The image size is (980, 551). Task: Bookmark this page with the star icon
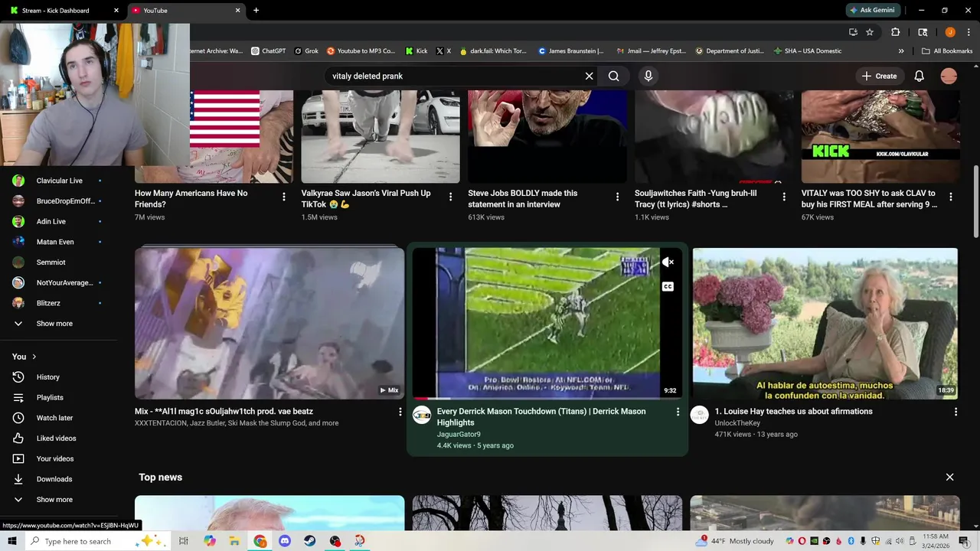870,32
